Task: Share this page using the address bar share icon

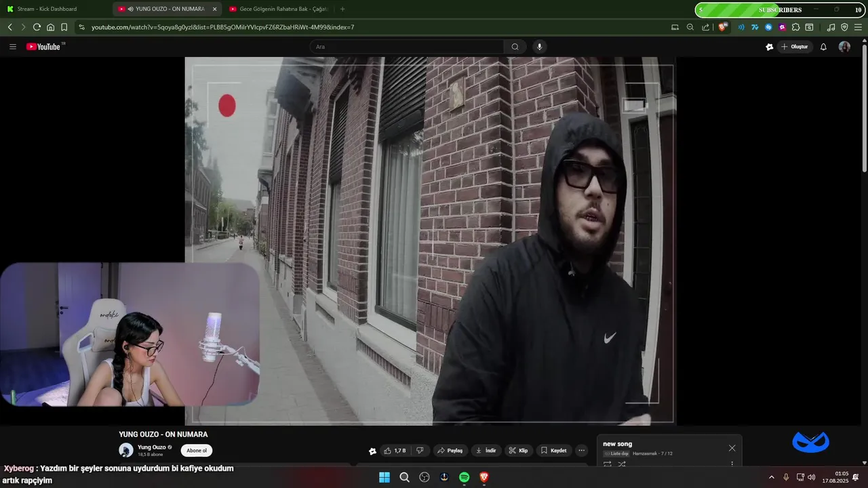Action: [x=705, y=27]
